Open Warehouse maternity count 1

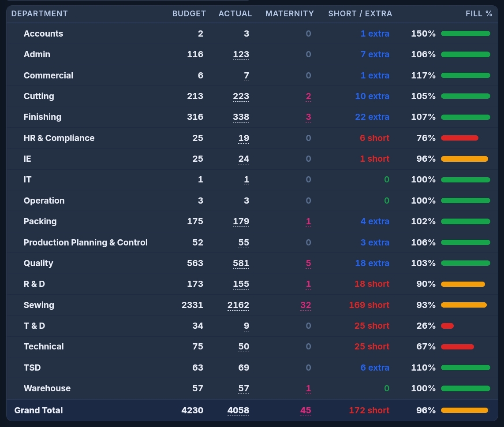pyautogui.click(x=308, y=389)
